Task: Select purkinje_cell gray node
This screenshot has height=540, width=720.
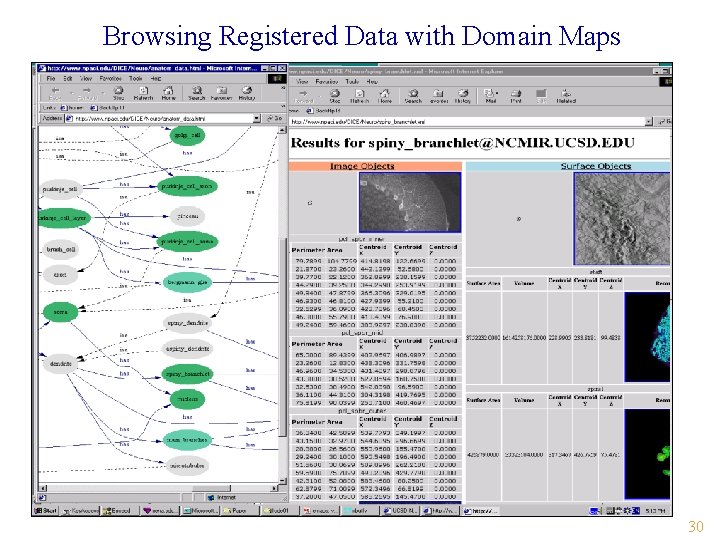Action: [x=60, y=189]
